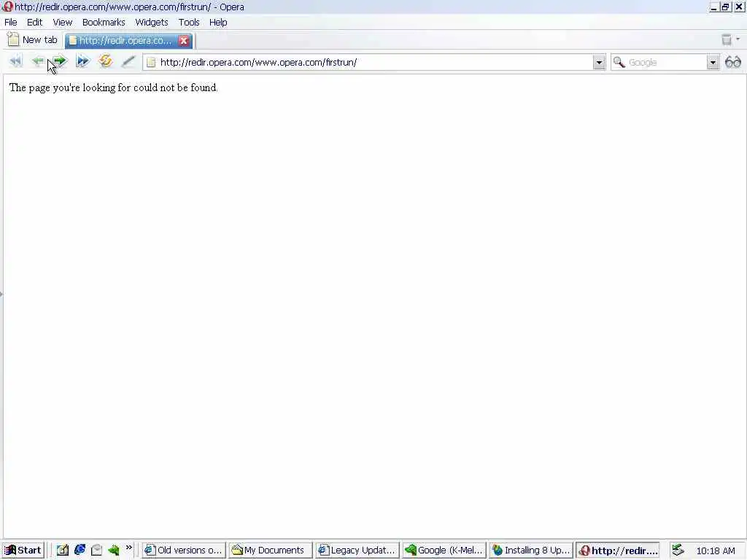Screen dimensions: 747x560
Task: Open the File menu
Action: pos(10,23)
